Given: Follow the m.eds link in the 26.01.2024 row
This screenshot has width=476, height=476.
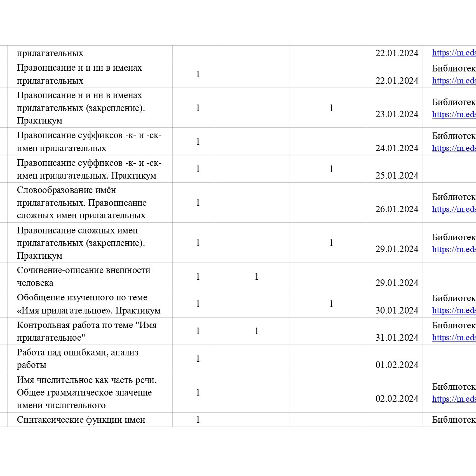Looking at the screenshot, I should coord(454,209).
